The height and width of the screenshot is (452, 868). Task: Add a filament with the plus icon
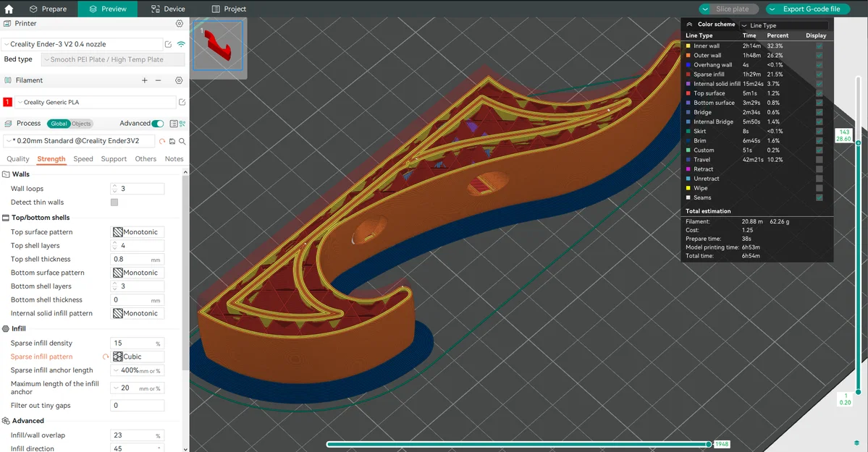[145, 80]
